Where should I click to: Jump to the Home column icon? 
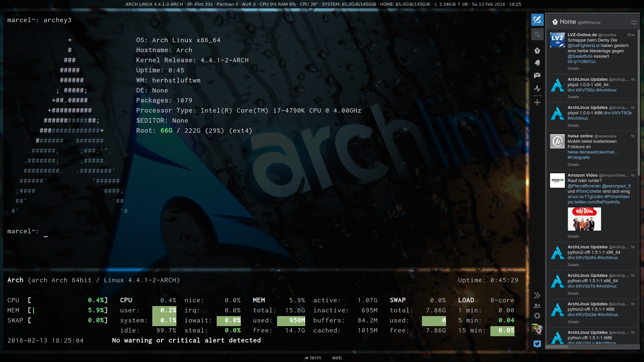pyautogui.click(x=537, y=51)
